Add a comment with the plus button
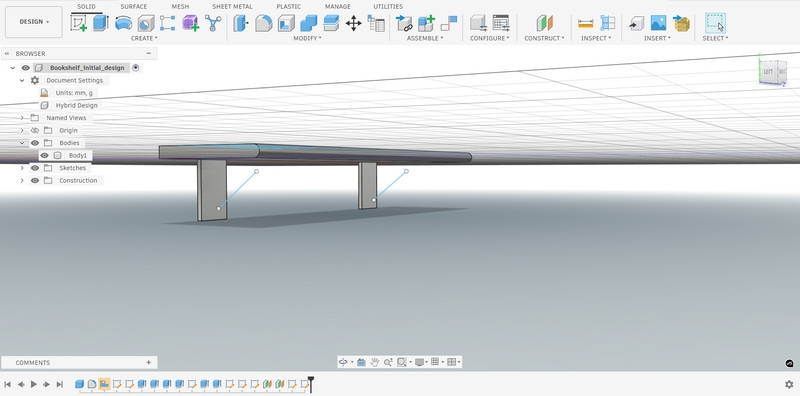Image resolution: width=800 pixels, height=396 pixels. coord(148,363)
